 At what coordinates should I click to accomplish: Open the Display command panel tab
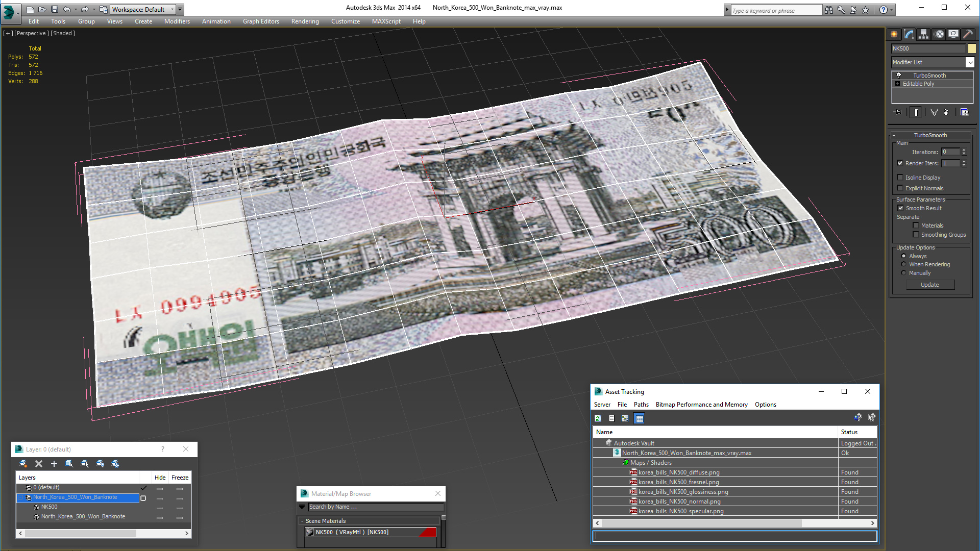click(953, 34)
